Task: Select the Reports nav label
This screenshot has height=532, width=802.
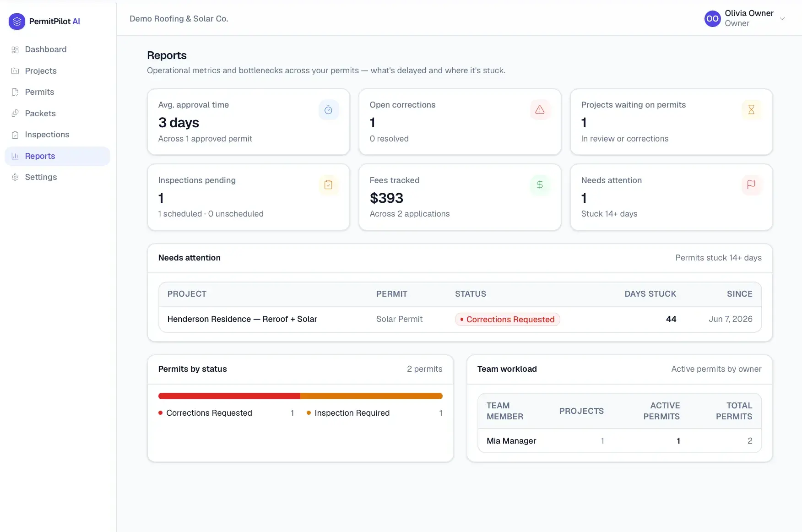Action: tap(40, 156)
